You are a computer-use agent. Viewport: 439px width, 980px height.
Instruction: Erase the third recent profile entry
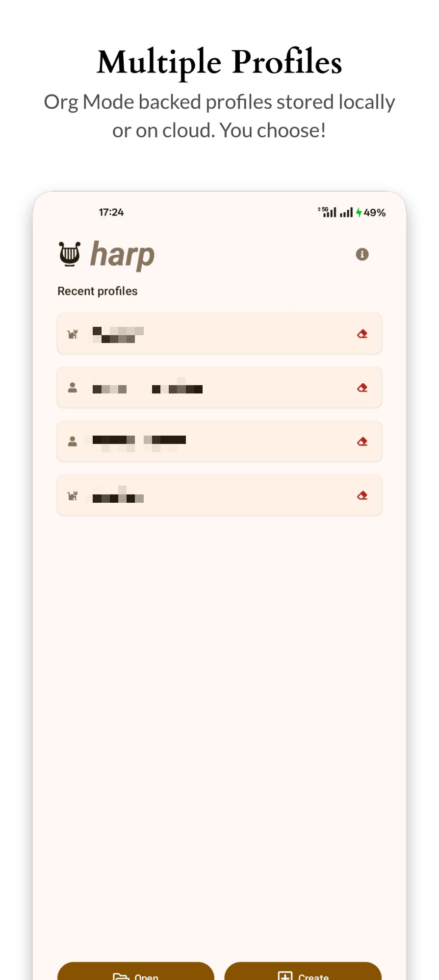click(362, 441)
